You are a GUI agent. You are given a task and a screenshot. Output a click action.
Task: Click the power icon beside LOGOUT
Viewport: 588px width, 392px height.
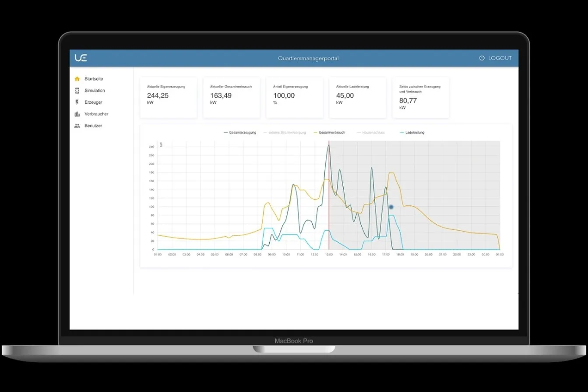pyautogui.click(x=482, y=58)
